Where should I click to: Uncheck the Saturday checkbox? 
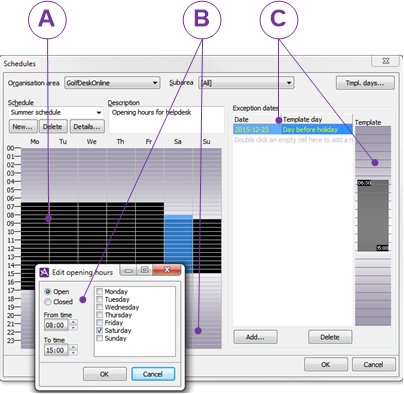click(99, 330)
